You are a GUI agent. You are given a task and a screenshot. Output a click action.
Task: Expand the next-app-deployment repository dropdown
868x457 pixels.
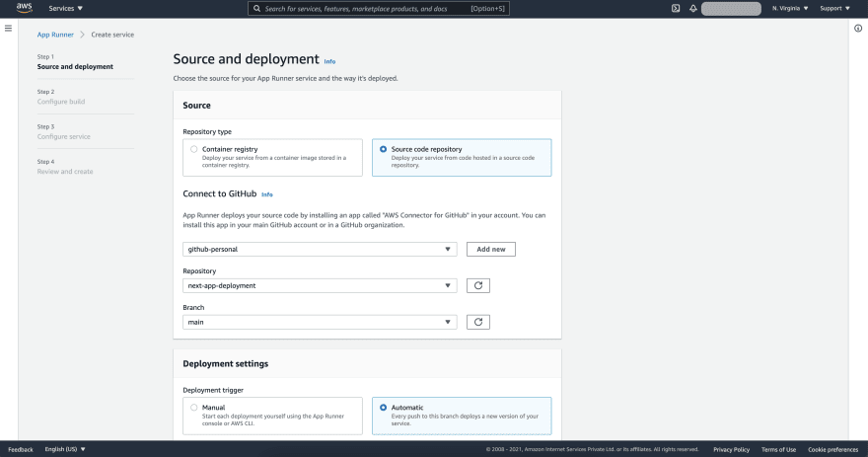[320, 286]
